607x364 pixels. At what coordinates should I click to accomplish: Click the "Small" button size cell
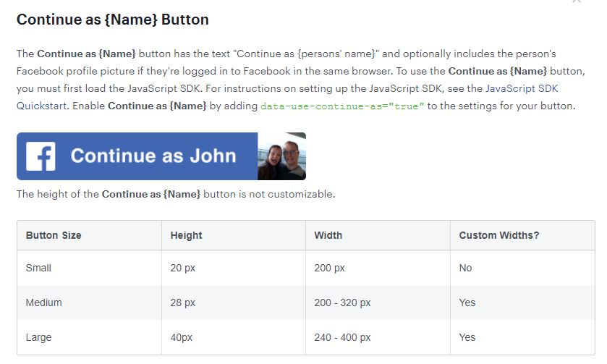point(38,268)
